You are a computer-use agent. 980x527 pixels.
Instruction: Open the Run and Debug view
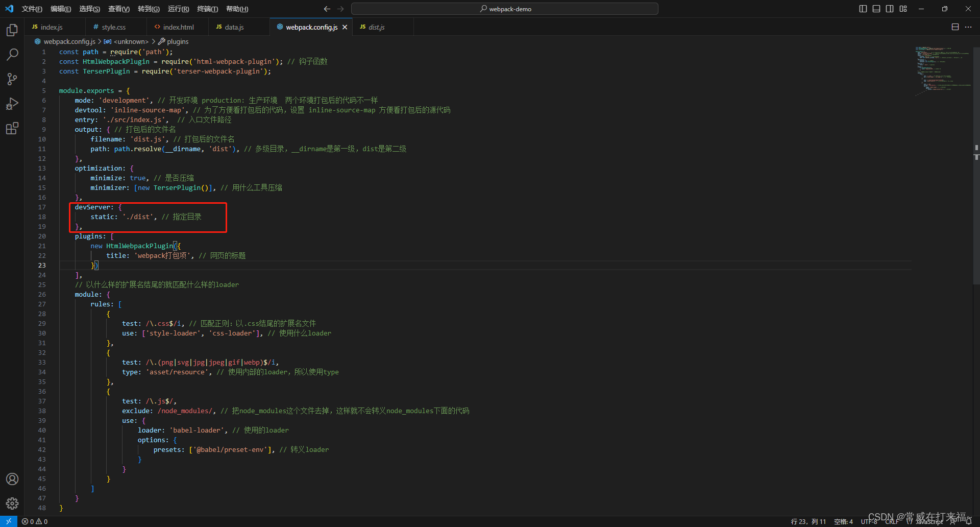(x=12, y=104)
